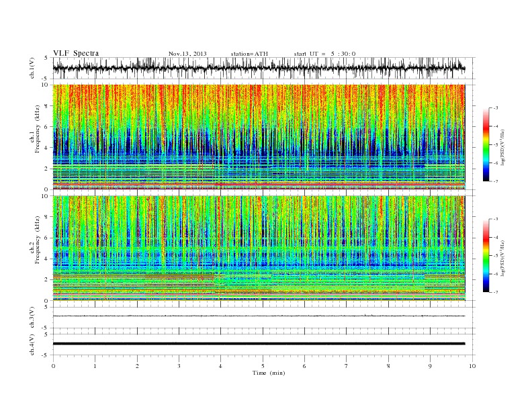Click the "-3" tick on ch.1 colorbar
Image resolution: width=532 pixels, height=411 pixels.
click(x=496, y=108)
